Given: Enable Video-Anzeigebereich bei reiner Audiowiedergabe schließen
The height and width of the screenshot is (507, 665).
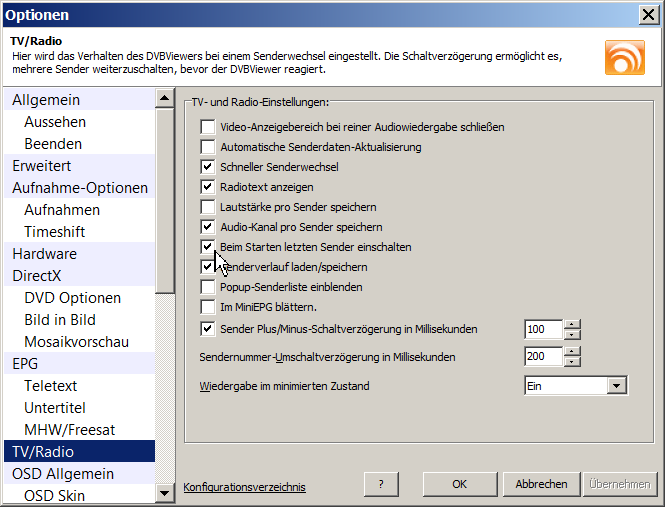Looking at the screenshot, I should click(x=208, y=127).
